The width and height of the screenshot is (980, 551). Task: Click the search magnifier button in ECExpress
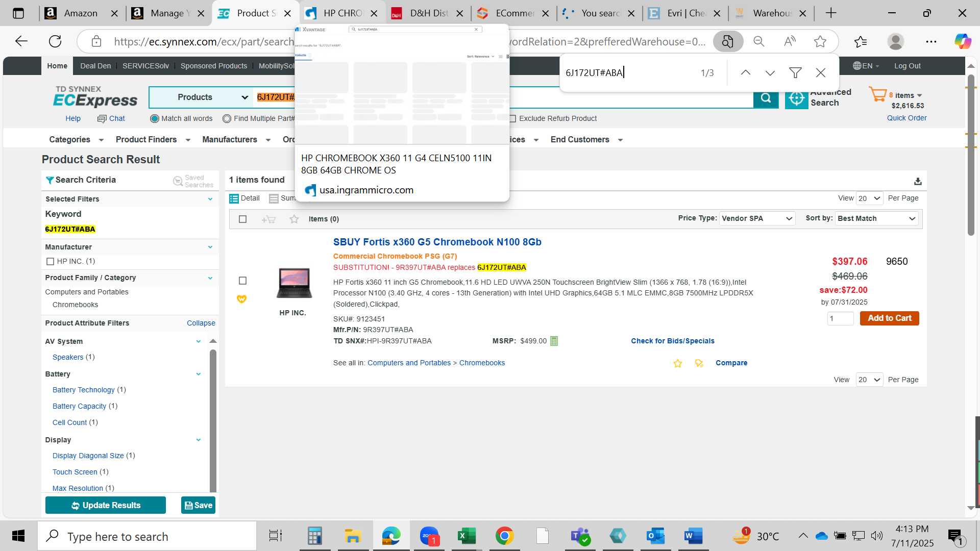[x=766, y=98]
